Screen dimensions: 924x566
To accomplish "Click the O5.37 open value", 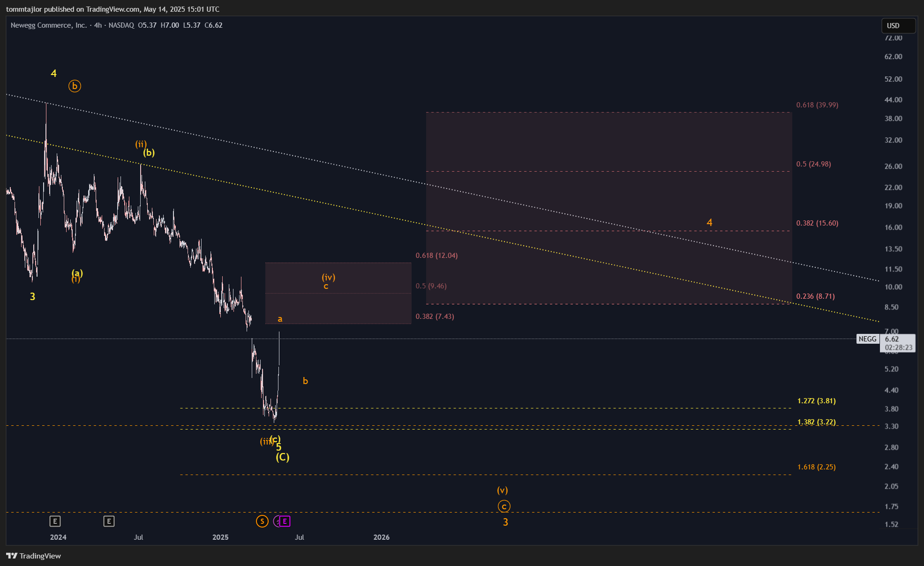I will [147, 25].
